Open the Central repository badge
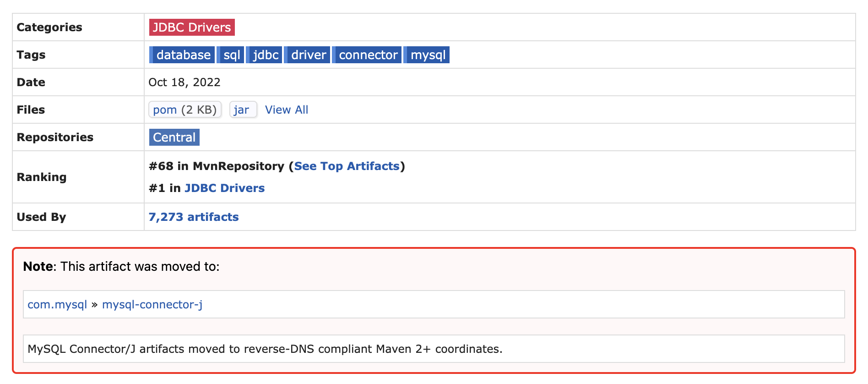 tap(174, 137)
